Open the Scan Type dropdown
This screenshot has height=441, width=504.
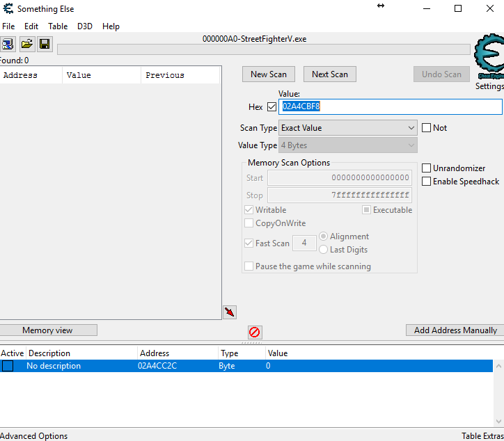[347, 128]
